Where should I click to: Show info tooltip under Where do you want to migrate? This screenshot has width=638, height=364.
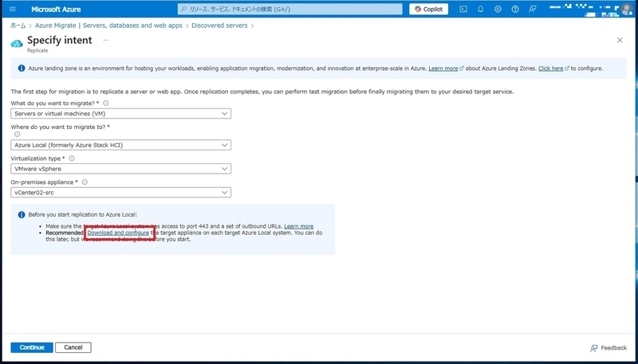pos(17,134)
